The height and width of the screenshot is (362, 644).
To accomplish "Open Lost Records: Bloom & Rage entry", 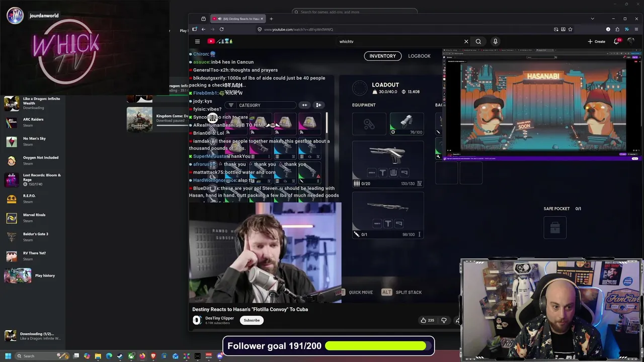I will [x=32, y=179].
